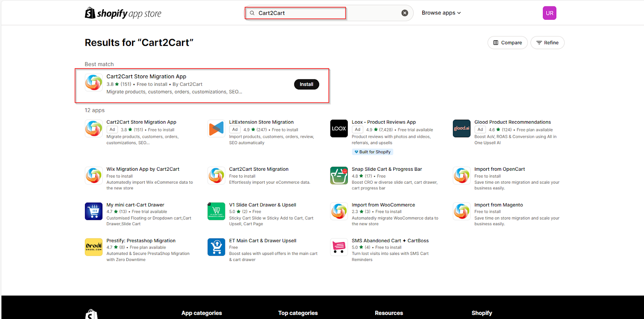Viewport: 644px width, 319px height.
Task: Click the search magnifier icon
Action: click(252, 13)
